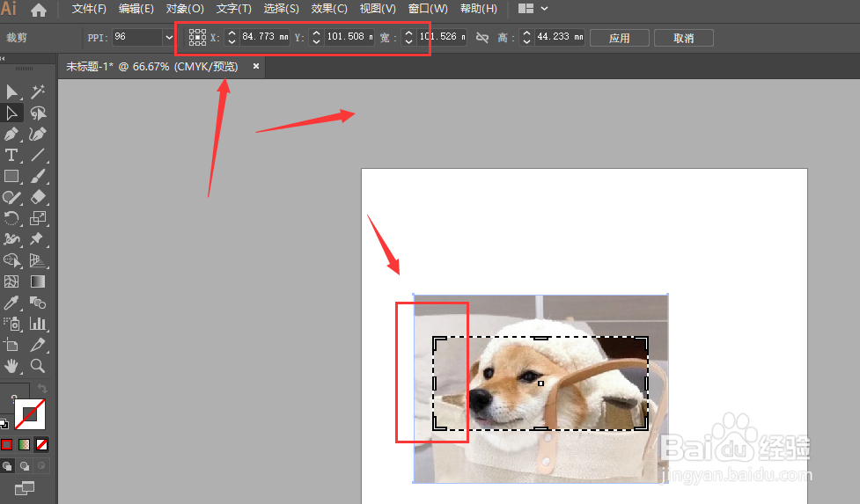The image size is (860, 504).
Task: Select the Rotate tool
Action: click(11, 219)
